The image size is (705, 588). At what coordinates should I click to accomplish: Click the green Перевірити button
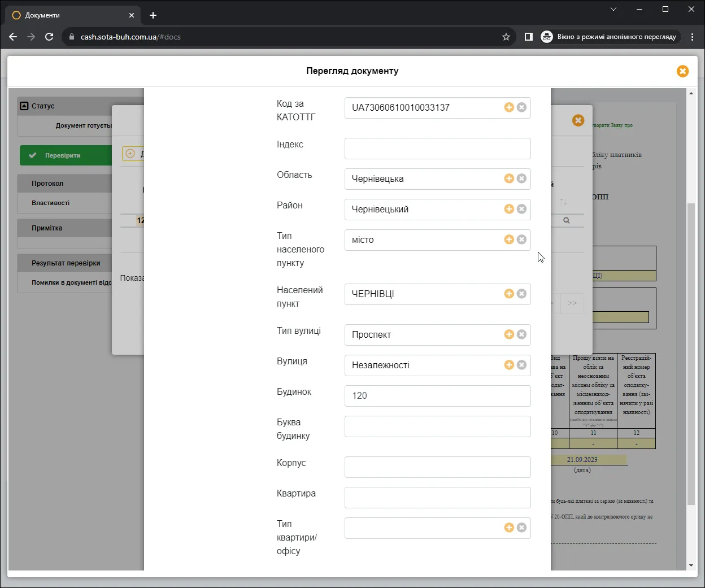[x=66, y=155]
